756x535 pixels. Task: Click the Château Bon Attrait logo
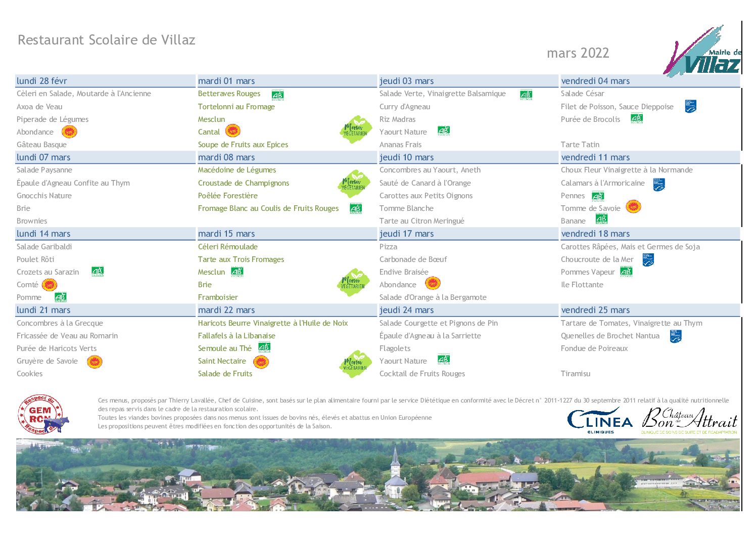click(689, 420)
